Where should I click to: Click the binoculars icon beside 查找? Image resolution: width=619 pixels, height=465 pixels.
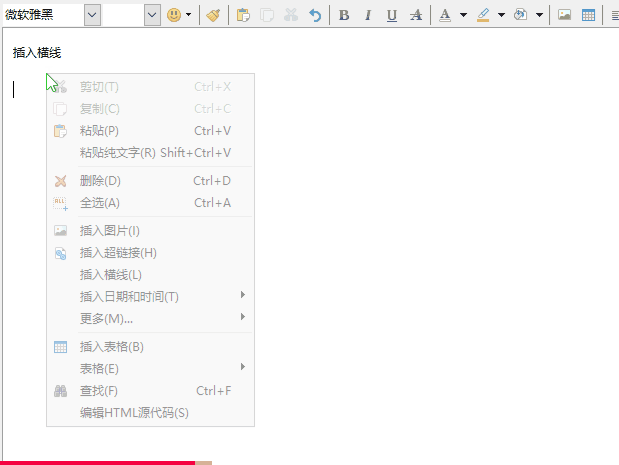(x=60, y=391)
